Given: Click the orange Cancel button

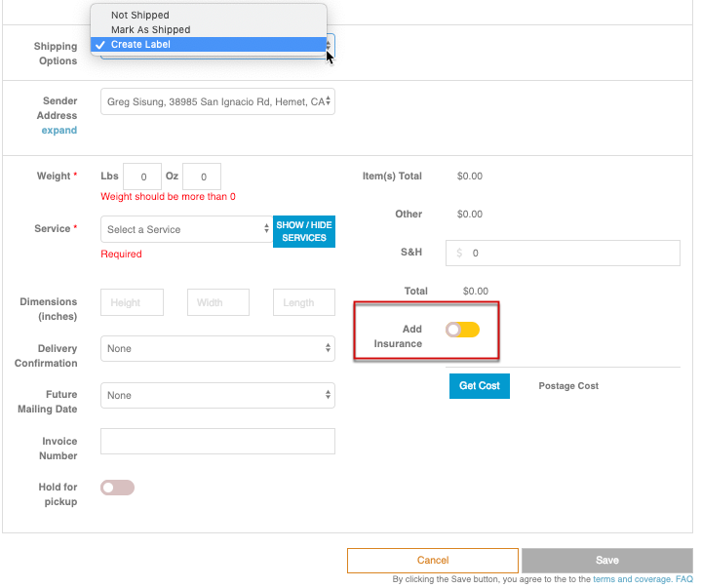Looking at the screenshot, I should pyautogui.click(x=432, y=561).
